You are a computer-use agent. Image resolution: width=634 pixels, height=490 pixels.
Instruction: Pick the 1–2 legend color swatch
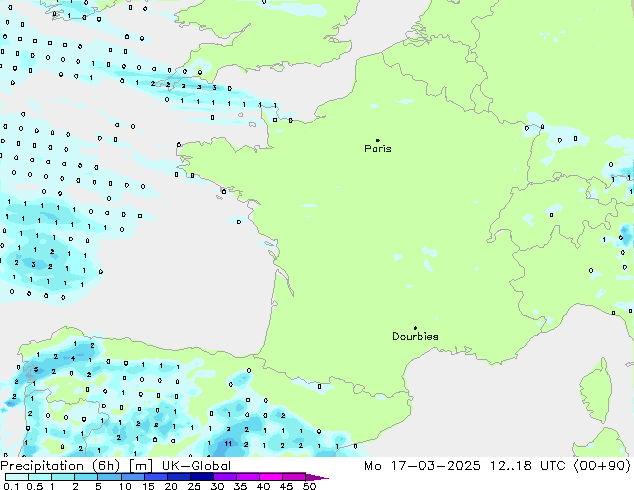[x=63, y=477]
